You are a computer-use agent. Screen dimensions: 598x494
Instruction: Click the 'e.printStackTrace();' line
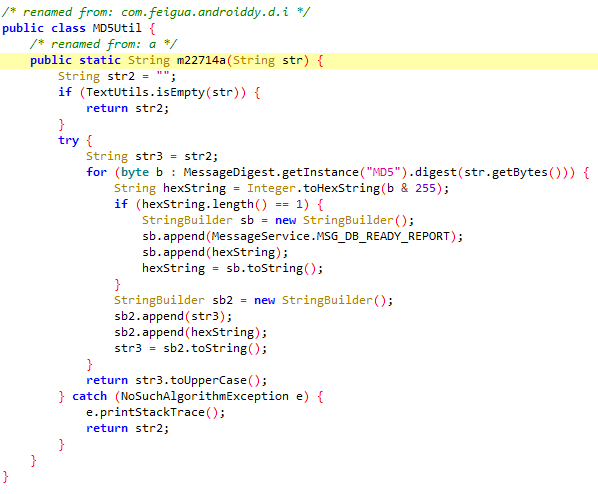(x=156, y=413)
